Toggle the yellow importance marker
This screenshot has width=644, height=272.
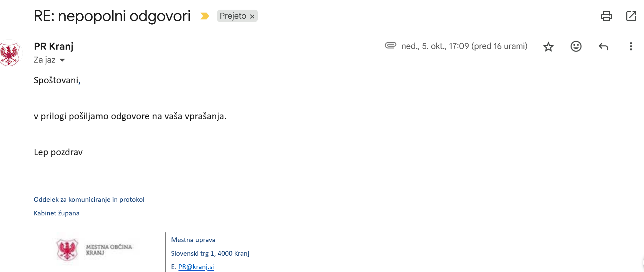pyautogui.click(x=204, y=16)
